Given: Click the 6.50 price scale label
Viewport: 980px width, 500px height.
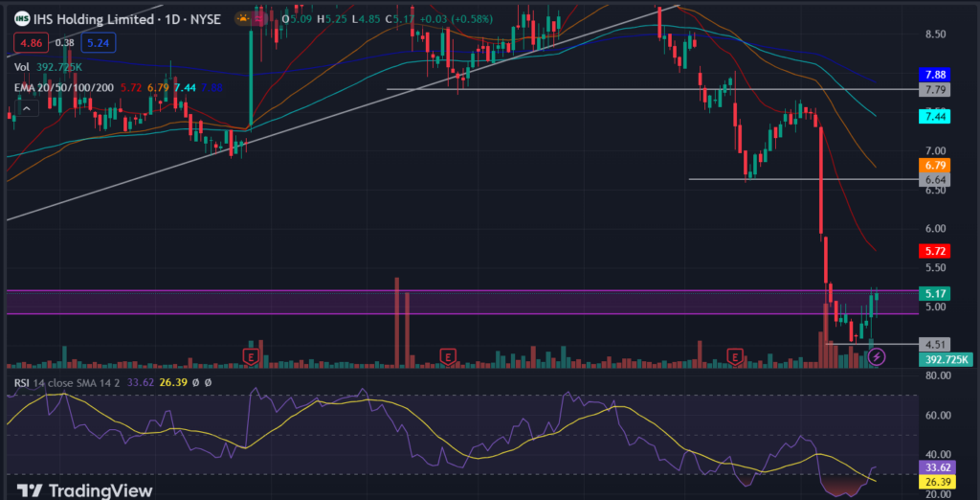Looking at the screenshot, I should [x=935, y=191].
